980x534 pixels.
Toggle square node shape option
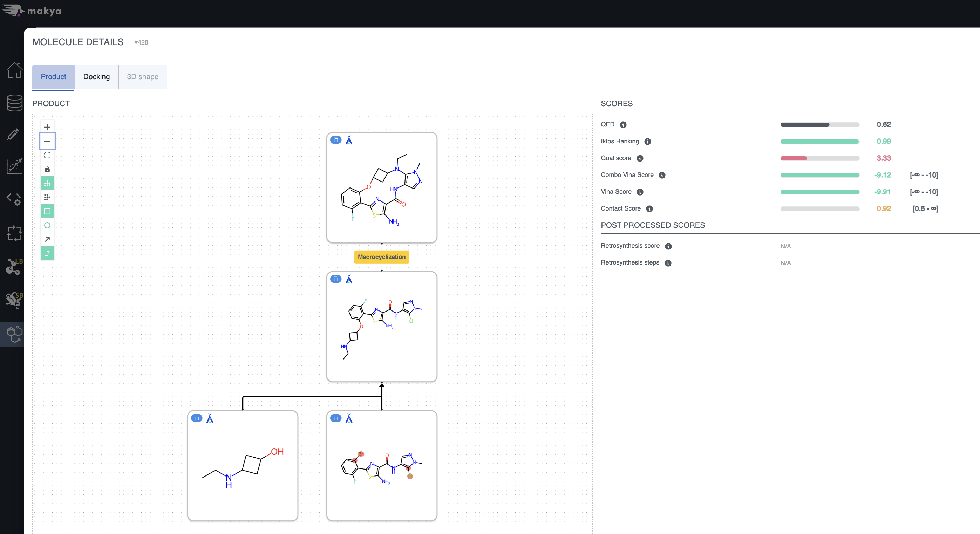pos(47,211)
